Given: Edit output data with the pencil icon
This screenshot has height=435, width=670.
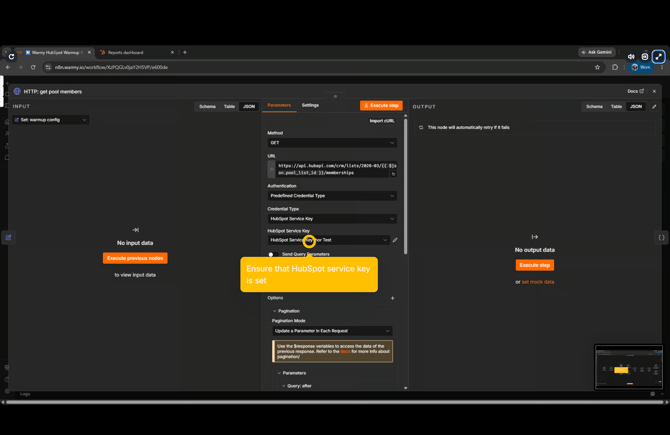Looking at the screenshot, I should coord(654,106).
